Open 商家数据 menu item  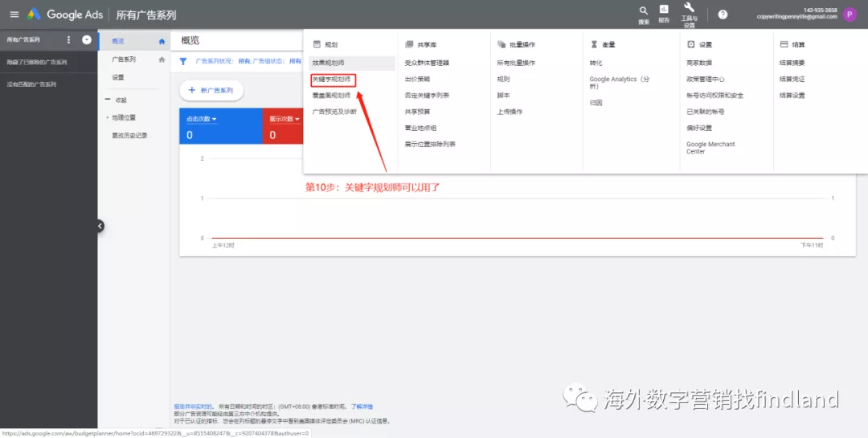699,63
